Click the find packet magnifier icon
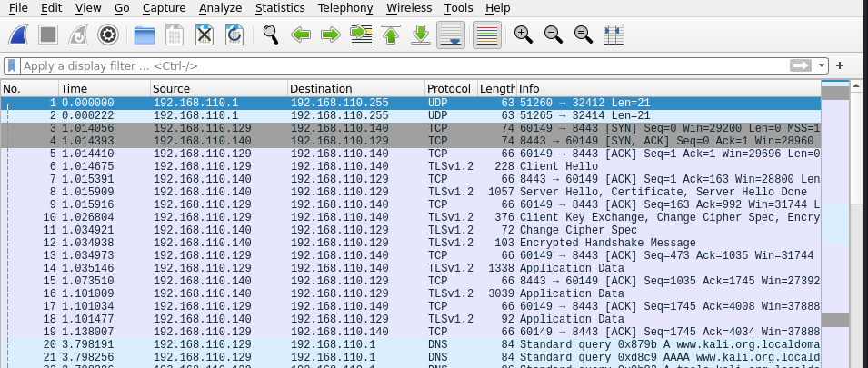The image size is (868, 368). point(270,35)
